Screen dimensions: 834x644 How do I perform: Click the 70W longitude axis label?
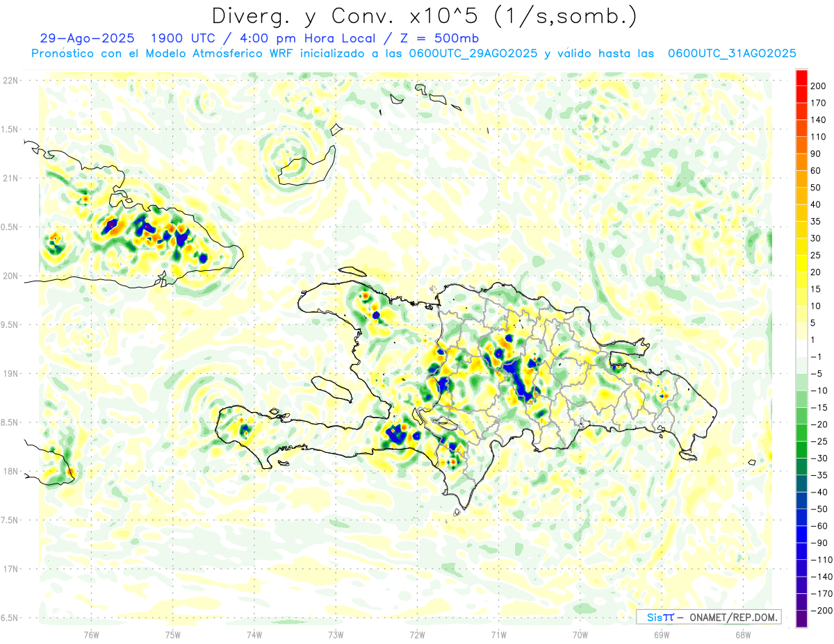pos(580,634)
